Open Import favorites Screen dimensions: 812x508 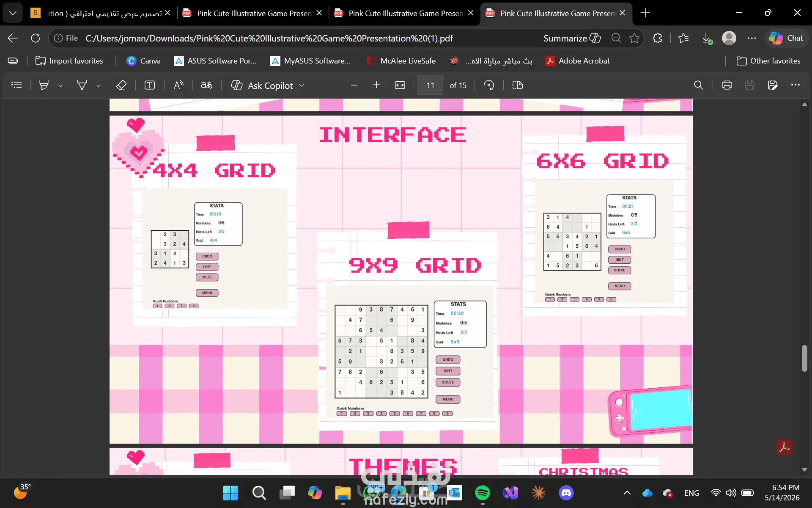tap(69, 61)
